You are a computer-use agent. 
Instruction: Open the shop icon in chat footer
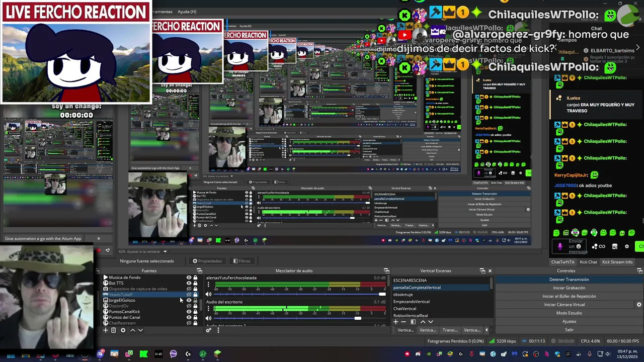pos(614,246)
